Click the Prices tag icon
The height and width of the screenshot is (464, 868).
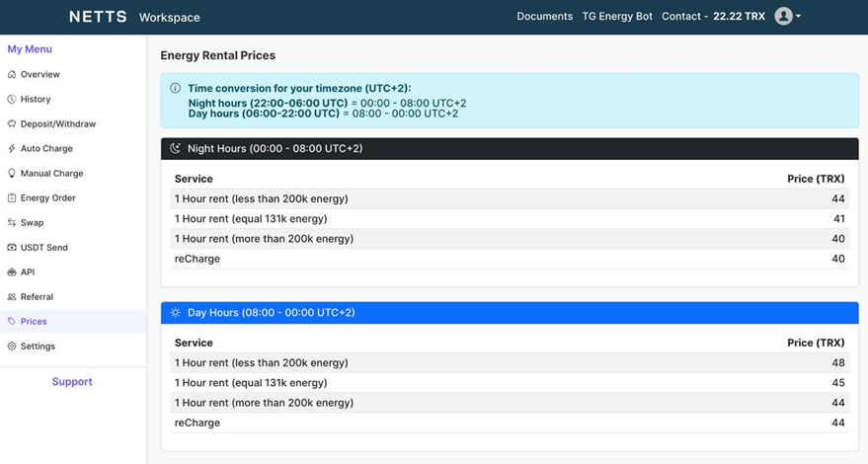point(12,321)
